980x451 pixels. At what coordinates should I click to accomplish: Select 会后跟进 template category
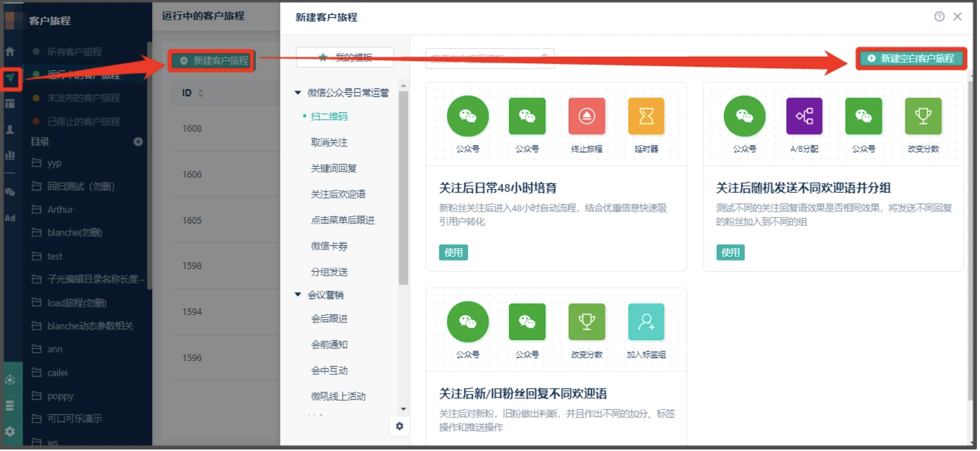330,318
